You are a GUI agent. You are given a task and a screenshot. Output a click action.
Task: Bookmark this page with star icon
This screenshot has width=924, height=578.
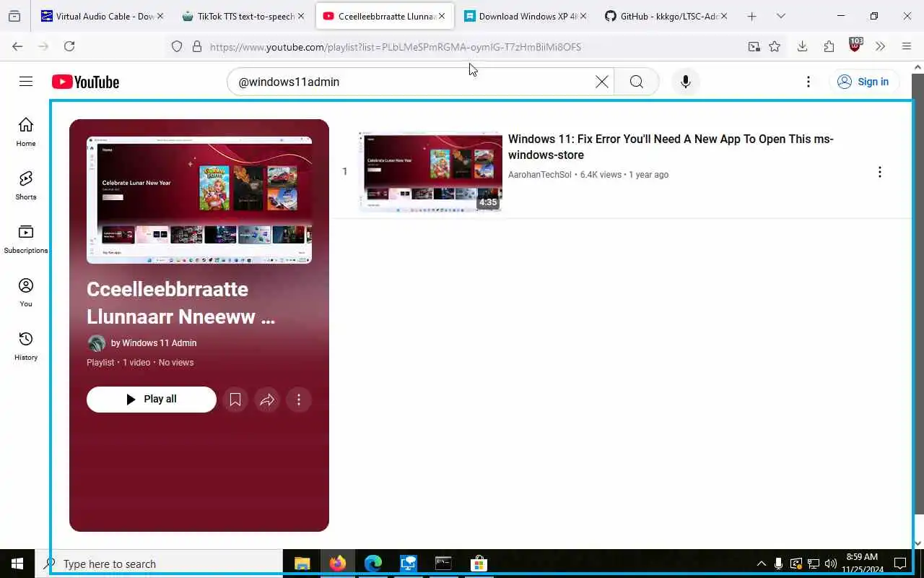click(x=775, y=47)
